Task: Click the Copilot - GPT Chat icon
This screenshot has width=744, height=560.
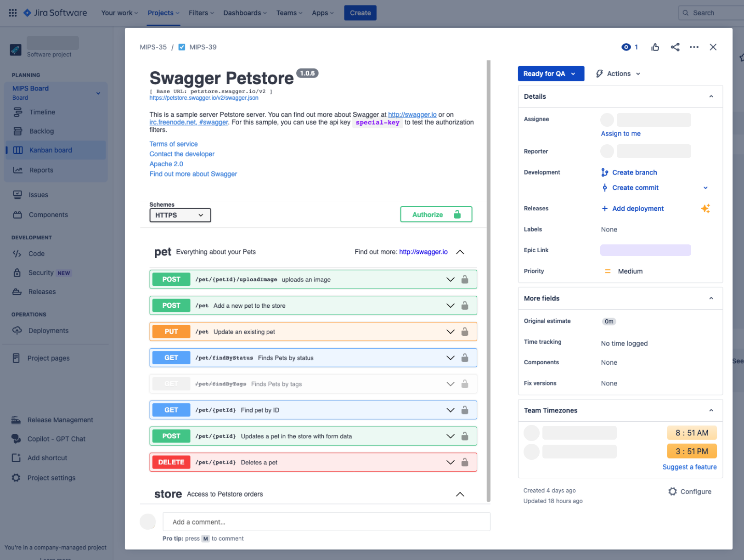Action: (x=16, y=439)
